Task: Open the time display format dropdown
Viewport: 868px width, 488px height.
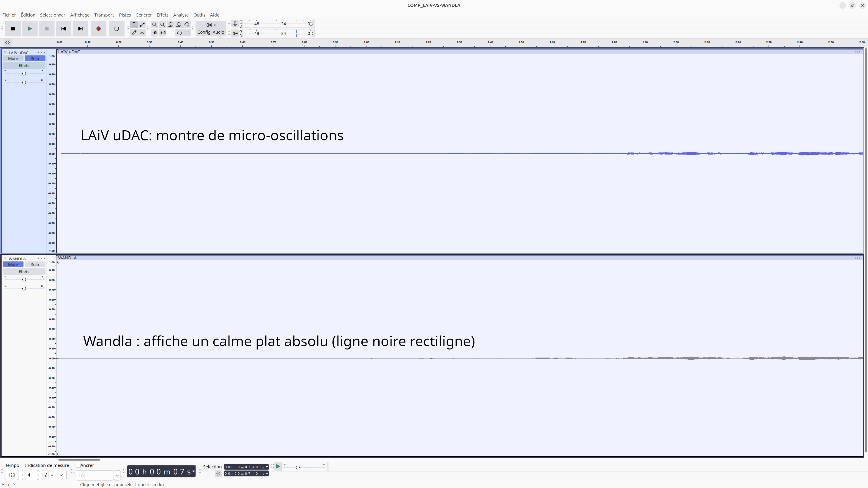Action: [x=193, y=472]
